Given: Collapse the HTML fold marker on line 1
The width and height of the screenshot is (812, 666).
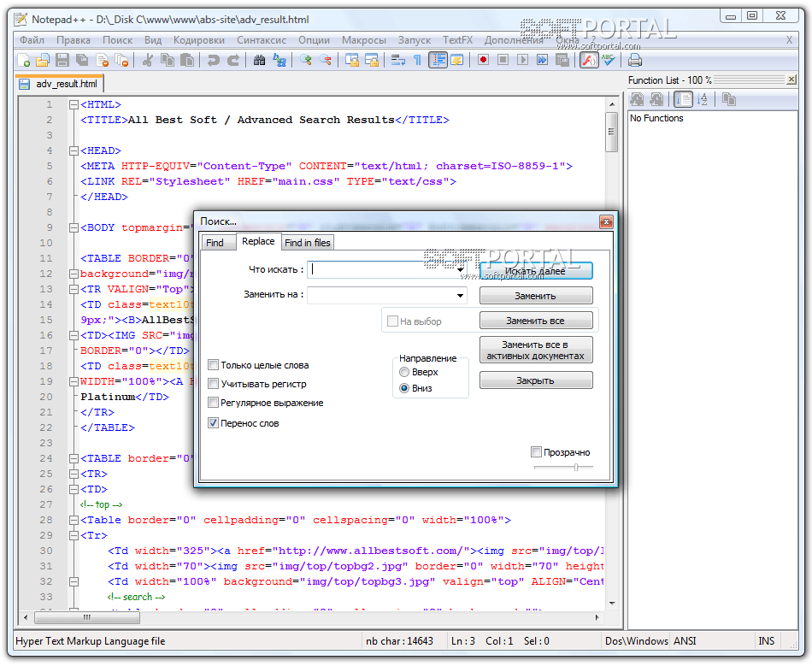Looking at the screenshot, I should [74, 105].
